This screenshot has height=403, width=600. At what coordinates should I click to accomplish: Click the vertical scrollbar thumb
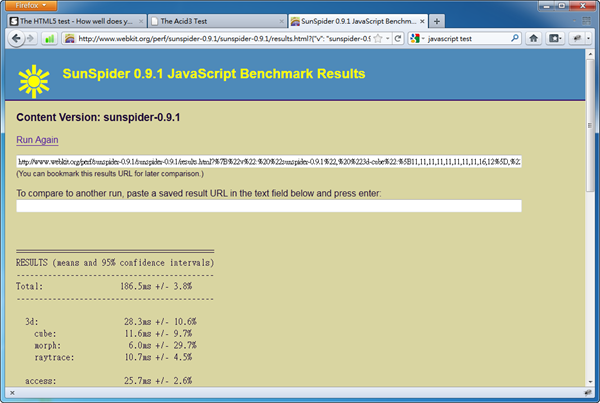(590, 124)
